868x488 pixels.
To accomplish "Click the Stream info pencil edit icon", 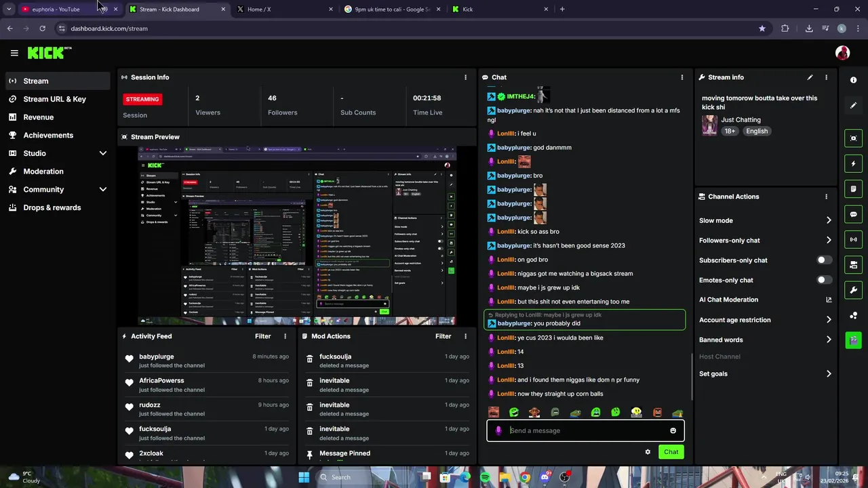I will pos(810,77).
